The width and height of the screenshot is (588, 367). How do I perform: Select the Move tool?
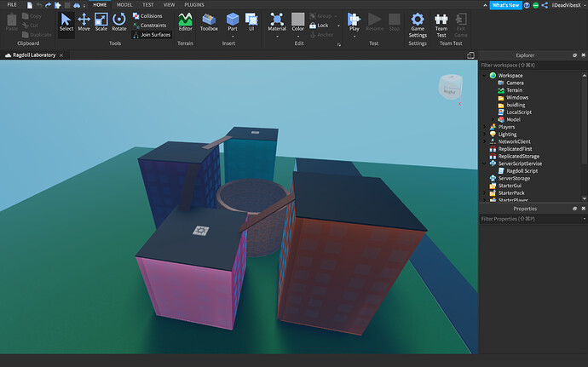click(84, 22)
